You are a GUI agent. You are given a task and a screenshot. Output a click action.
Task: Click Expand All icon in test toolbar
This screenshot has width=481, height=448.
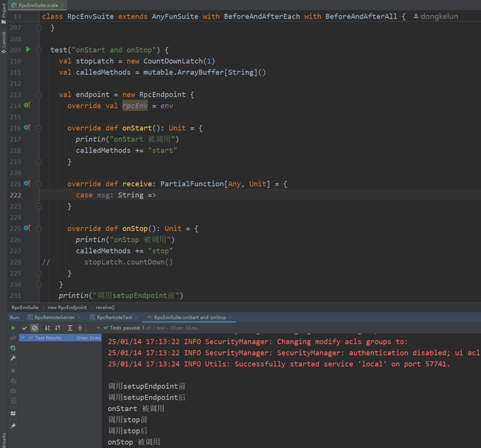[x=70, y=328]
